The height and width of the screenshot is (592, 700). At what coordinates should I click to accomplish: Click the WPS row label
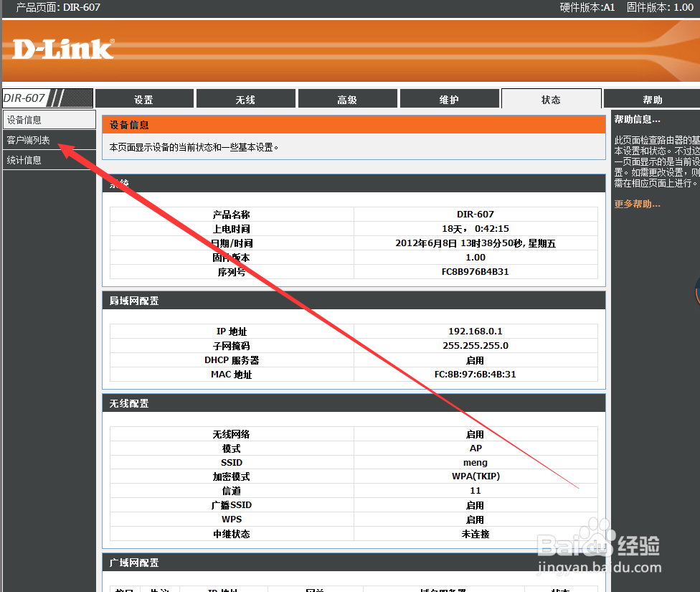(x=232, y=520)
